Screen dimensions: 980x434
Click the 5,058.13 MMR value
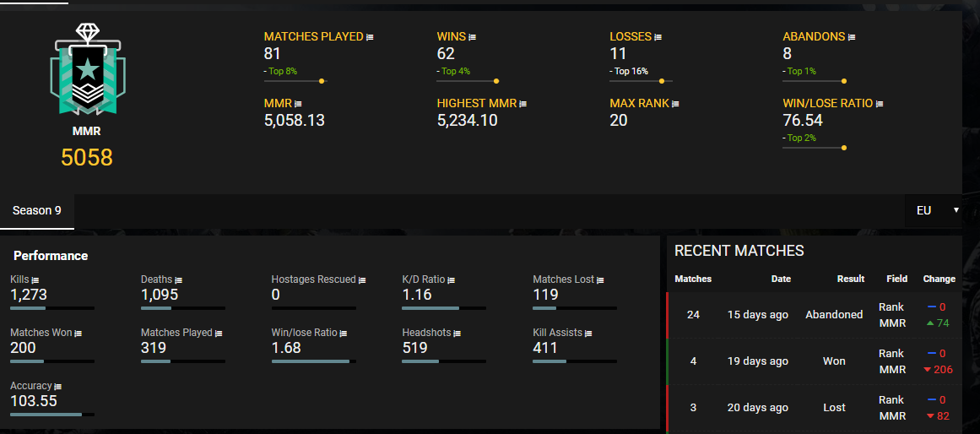[295, 121]
